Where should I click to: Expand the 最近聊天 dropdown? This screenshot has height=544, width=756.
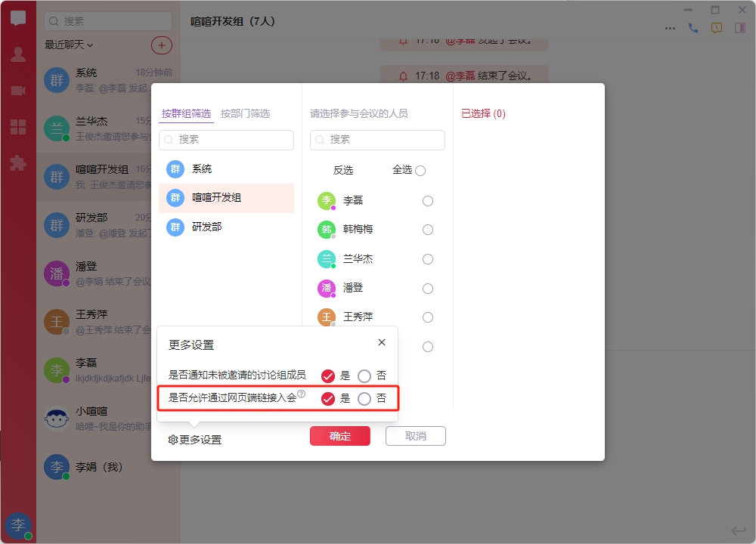click(x=69, y=45)
